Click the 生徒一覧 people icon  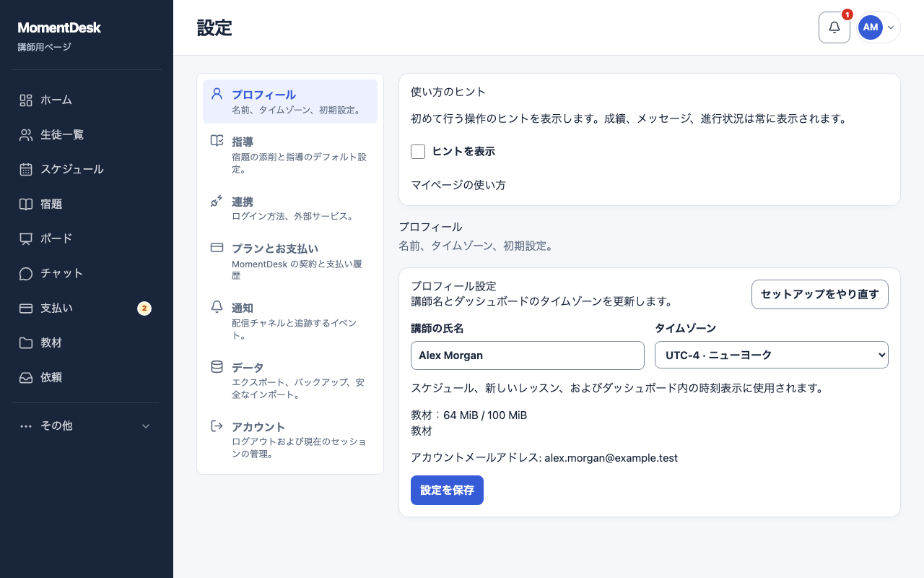coord(26,135)
